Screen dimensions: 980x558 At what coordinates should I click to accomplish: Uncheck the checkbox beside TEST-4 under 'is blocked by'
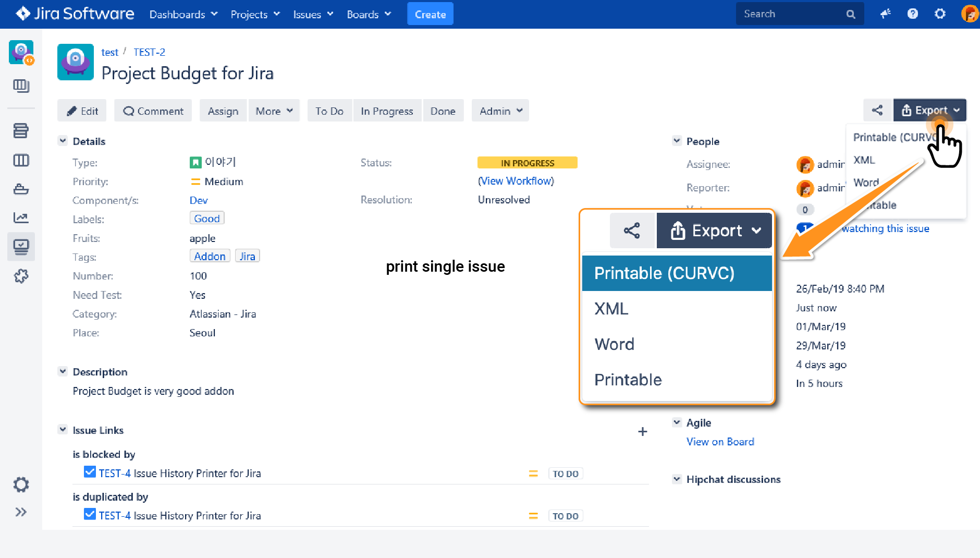pyautogui.click(x=90, y=471)
